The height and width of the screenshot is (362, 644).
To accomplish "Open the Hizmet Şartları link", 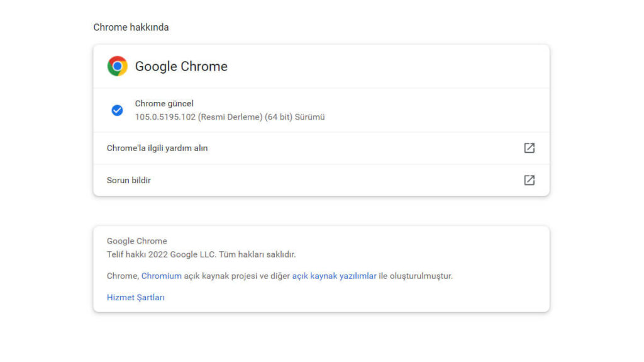I will pyautogui.click(x=136, y=297).
